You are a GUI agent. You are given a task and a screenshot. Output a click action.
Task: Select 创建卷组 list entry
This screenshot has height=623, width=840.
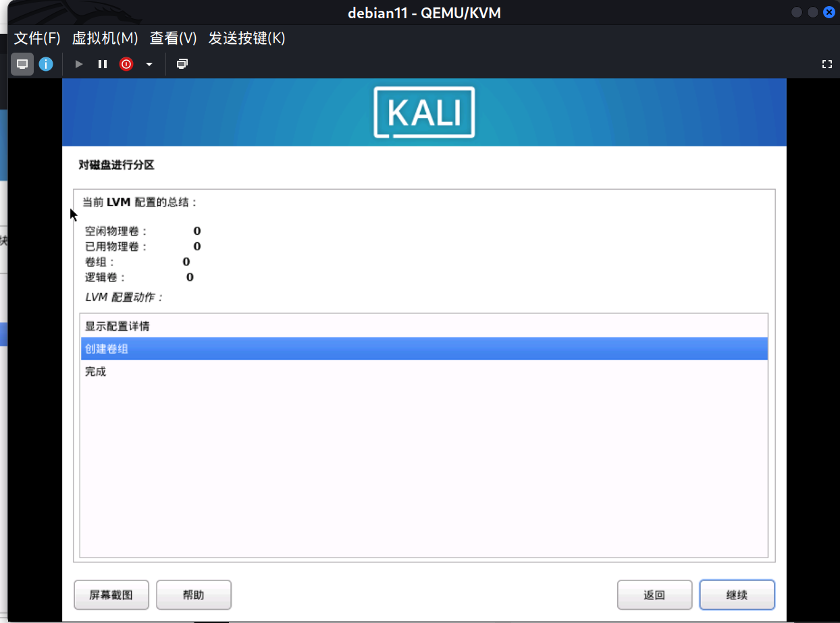pyautogui.click(x=424, y=348)
